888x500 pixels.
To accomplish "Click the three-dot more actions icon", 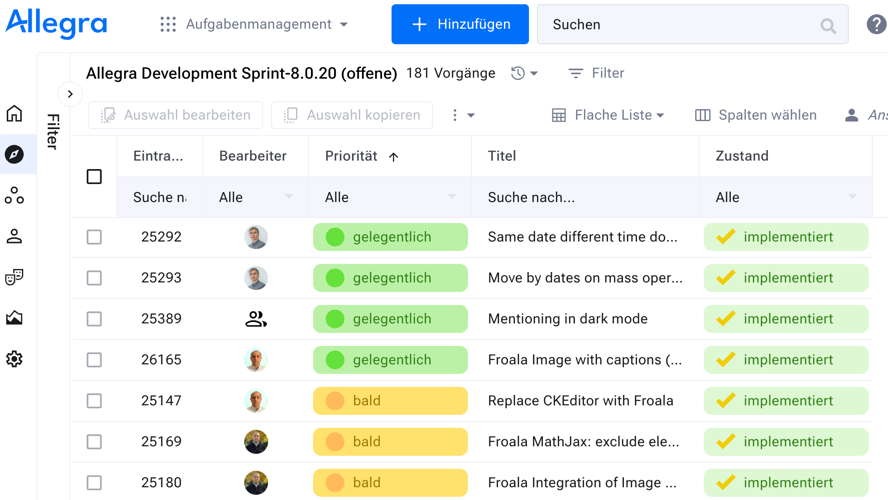I will click(454, 115).
